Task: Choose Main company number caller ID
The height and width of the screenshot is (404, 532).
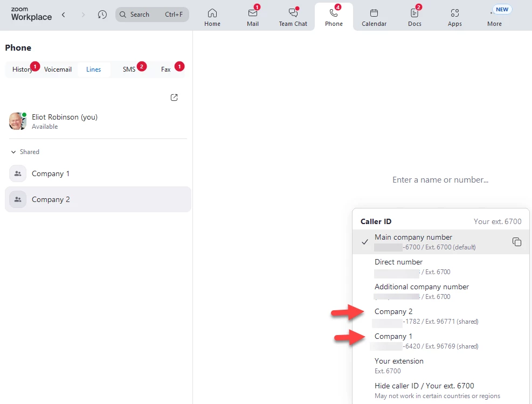Action: pos(441,242)
